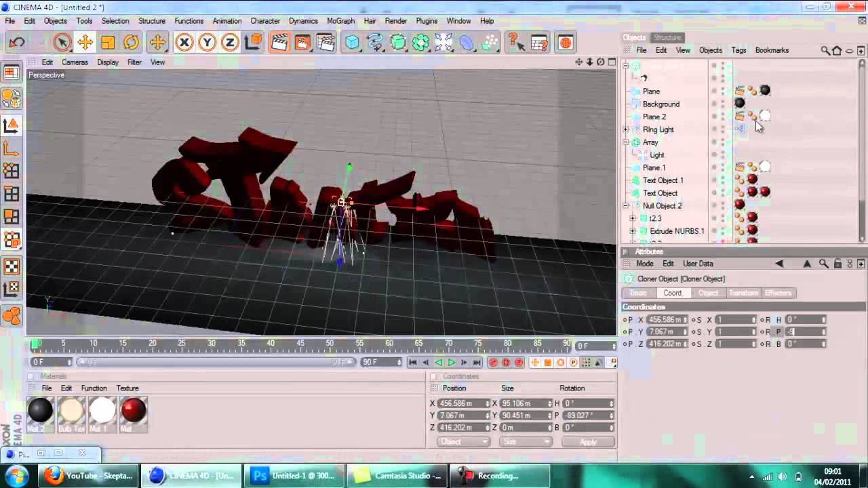Select the Background object row
This screenshot has width=868, height=488.
pyautogui.click(x=660, y=104)
